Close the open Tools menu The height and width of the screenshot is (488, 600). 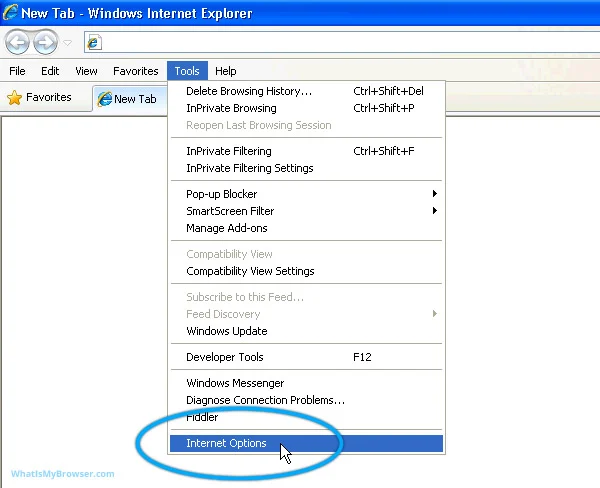pyautogui.click(x=187, y=71)
